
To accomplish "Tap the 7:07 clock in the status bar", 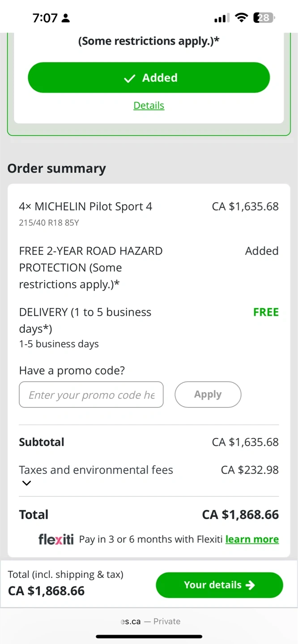I will click(x=45, y=18).
